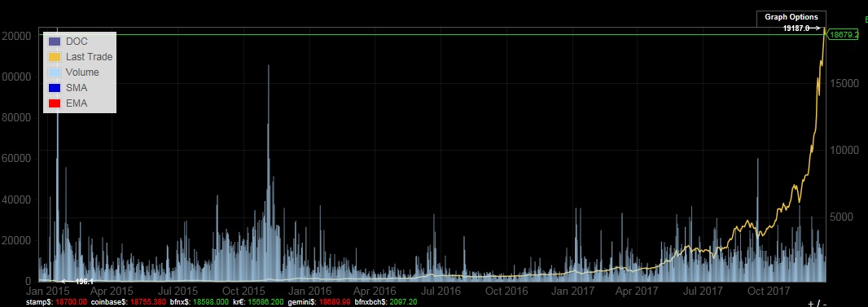
Task: Click the 15000 price axis label
Action: pyautogui.click(x=844, y=84)
